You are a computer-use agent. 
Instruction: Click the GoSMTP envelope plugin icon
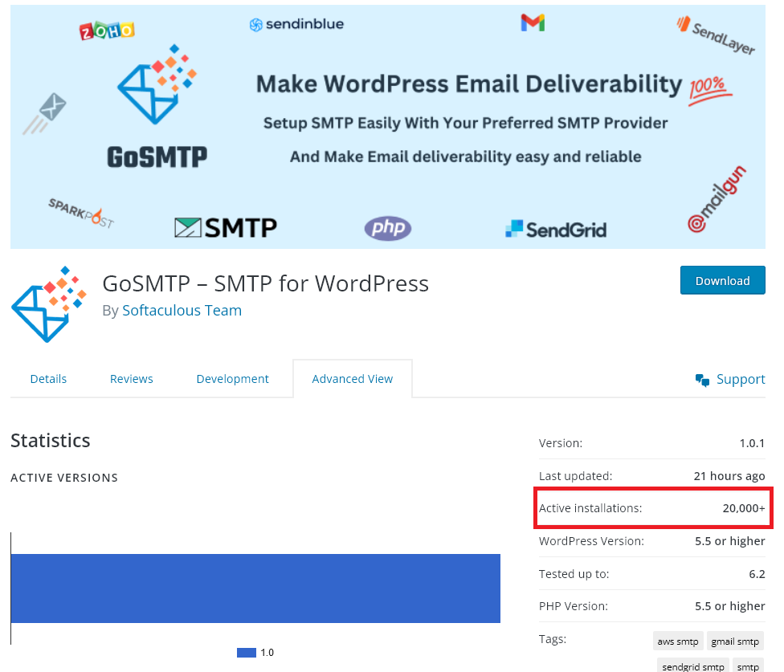coord(48,304)
